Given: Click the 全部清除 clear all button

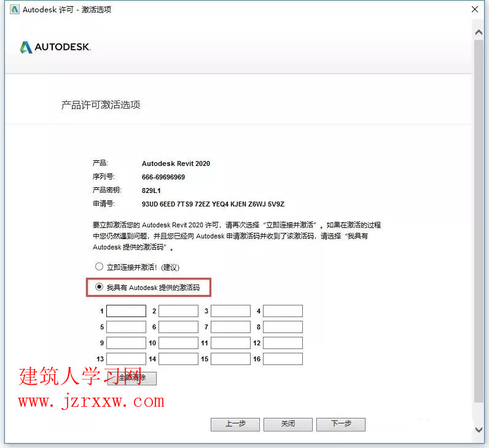Looking at the screenshot, I should (x=132, y=378).
